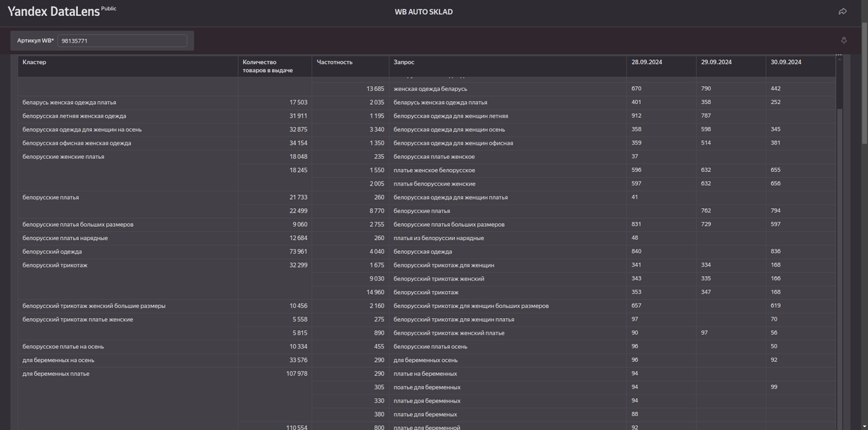The height and width of the screenshot is (430, 868).
Task: Click query белорусская одежда для женщин офисная
Action: click(454, 143)
